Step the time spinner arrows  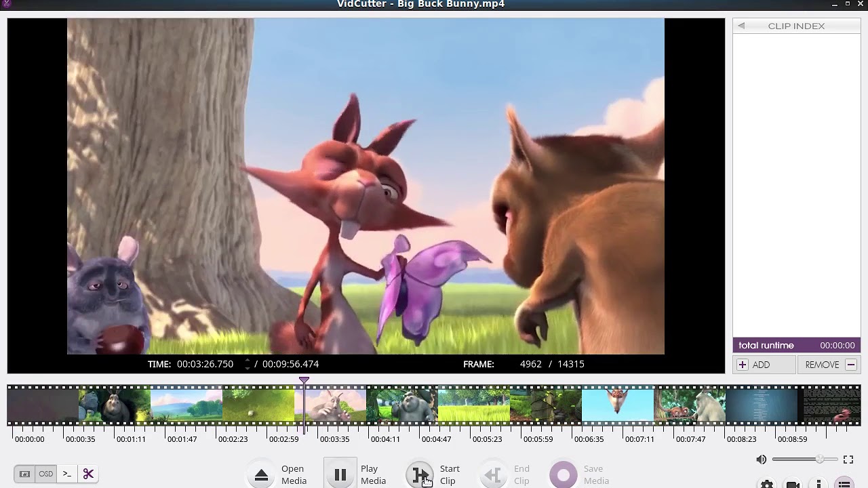tap(247, 364)
